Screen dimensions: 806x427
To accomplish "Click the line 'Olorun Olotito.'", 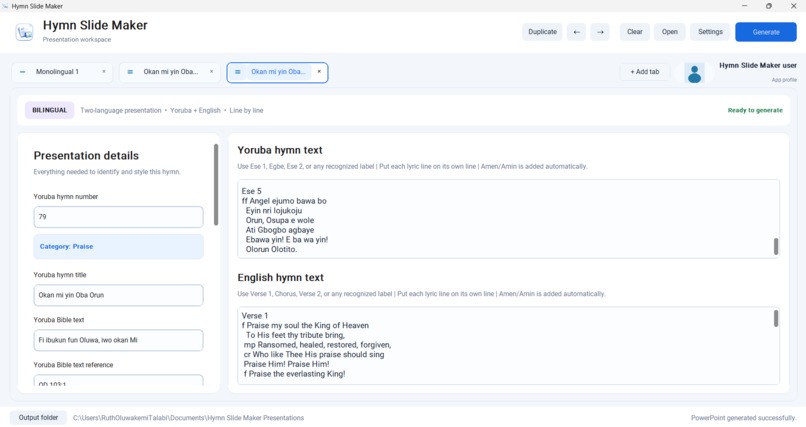I will click(x=271, y=249).
